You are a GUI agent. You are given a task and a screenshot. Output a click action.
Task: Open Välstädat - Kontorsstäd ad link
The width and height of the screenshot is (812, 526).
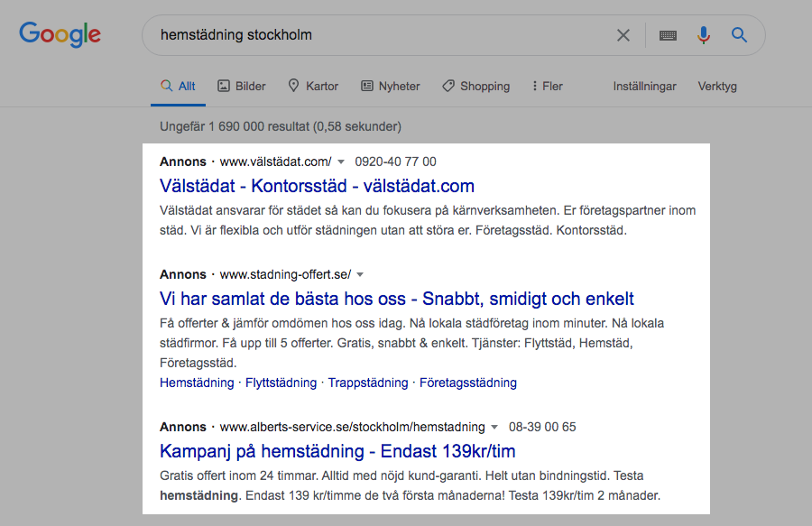click(x=317, y=186)
